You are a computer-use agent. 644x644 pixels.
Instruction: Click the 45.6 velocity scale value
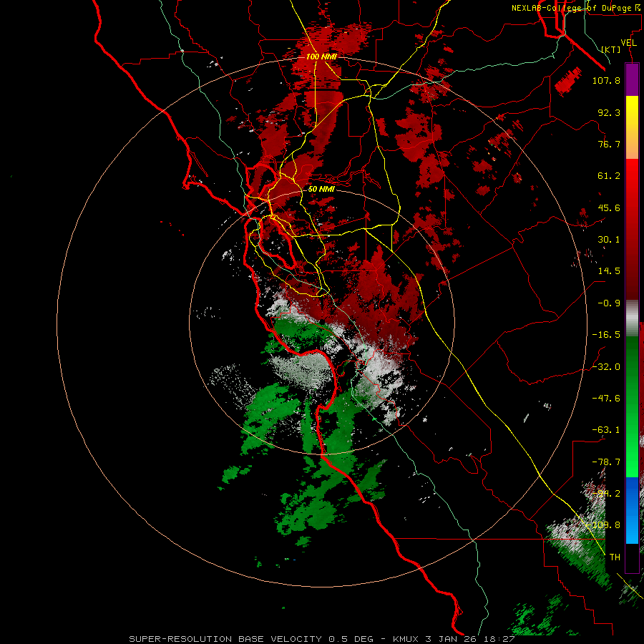609,208
